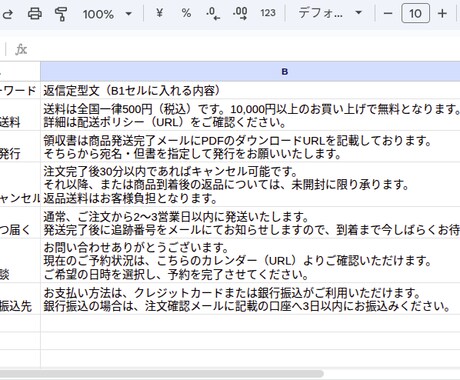Screen dimensions: 460x380
Task: Select column A cell ending つ届く
Action: pos(20,222)
